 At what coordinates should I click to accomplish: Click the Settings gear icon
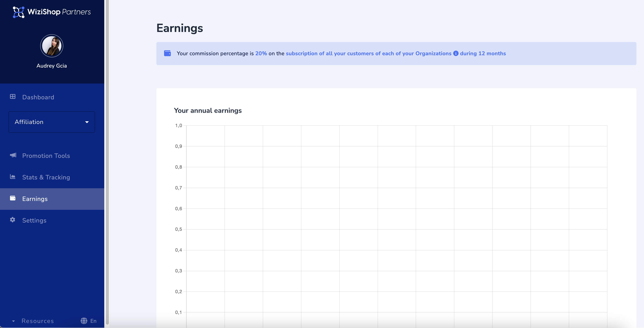[x=13, y=220]
